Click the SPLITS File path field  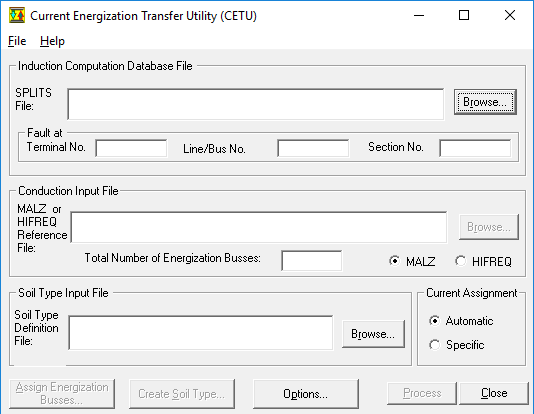point(256,104)
